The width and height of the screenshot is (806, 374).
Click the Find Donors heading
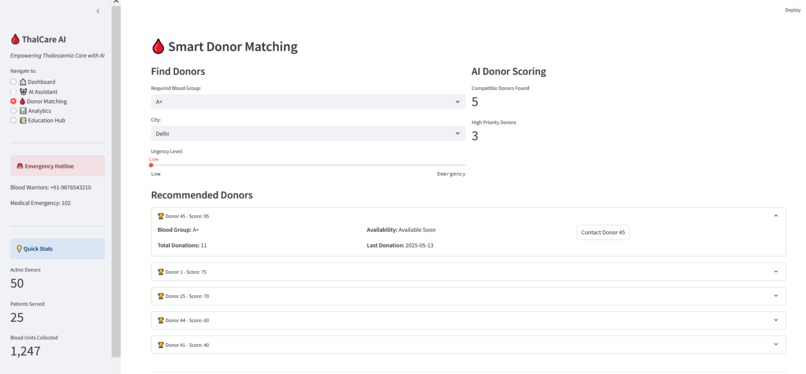178,71
